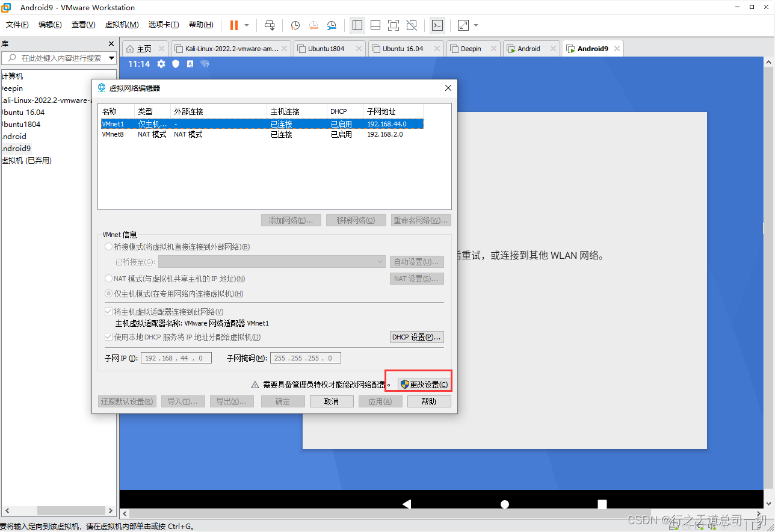Click the Revert to snapshot icon

(313, 25)
